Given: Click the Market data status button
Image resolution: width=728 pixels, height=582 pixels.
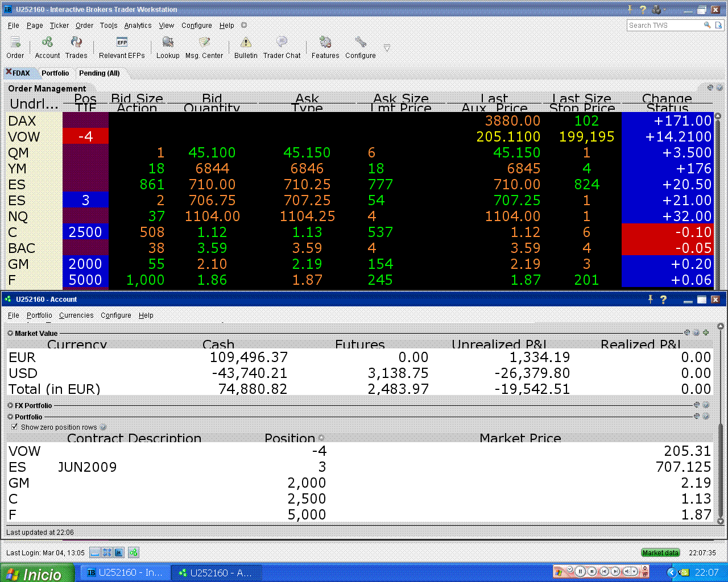Looking at the screenshot, I should (x=660, y=552).
